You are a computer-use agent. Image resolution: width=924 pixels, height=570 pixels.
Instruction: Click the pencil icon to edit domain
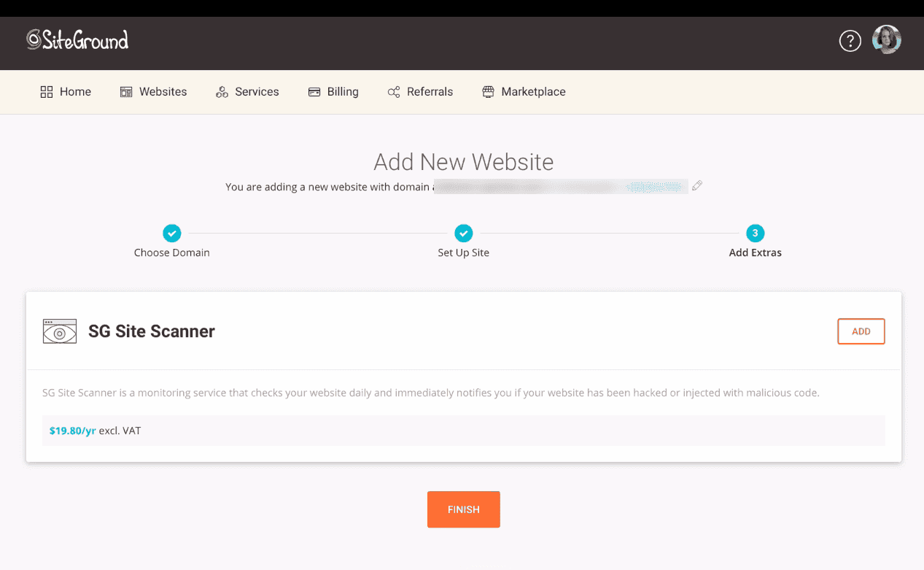tap(697, 186)
